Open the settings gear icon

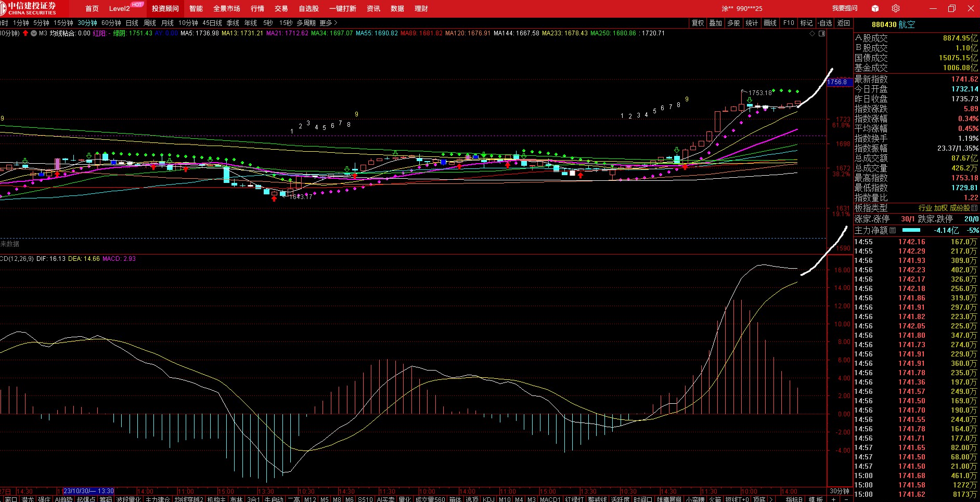pos(895,8)
